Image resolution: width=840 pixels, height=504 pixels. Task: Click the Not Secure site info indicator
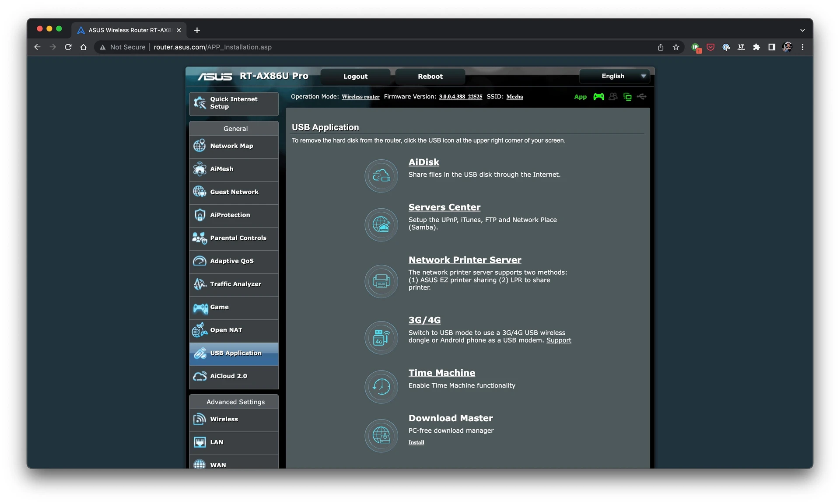122,47
